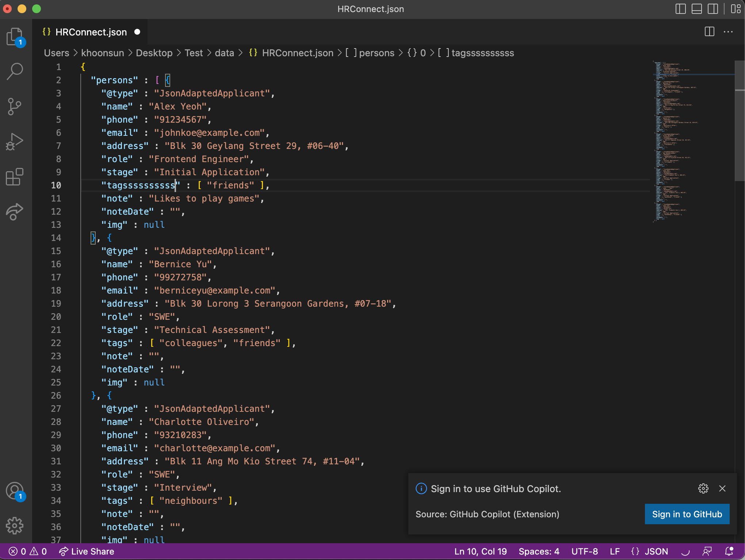Image resolution: width=745 pixels, height=560 pixels.
Task: Click Live Share in the status bar
Action: click(87, 551)
